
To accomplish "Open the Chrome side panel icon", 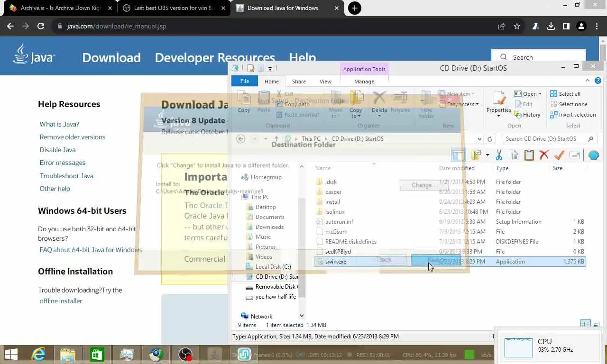I will coord(566,26).
